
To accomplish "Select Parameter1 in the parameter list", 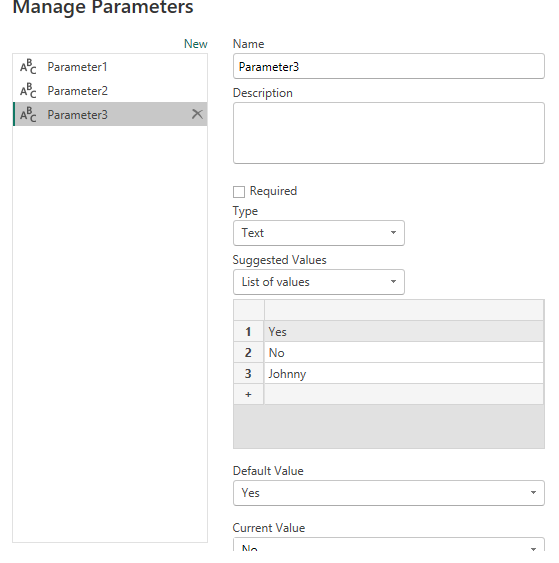I will (x=110, y=67).
